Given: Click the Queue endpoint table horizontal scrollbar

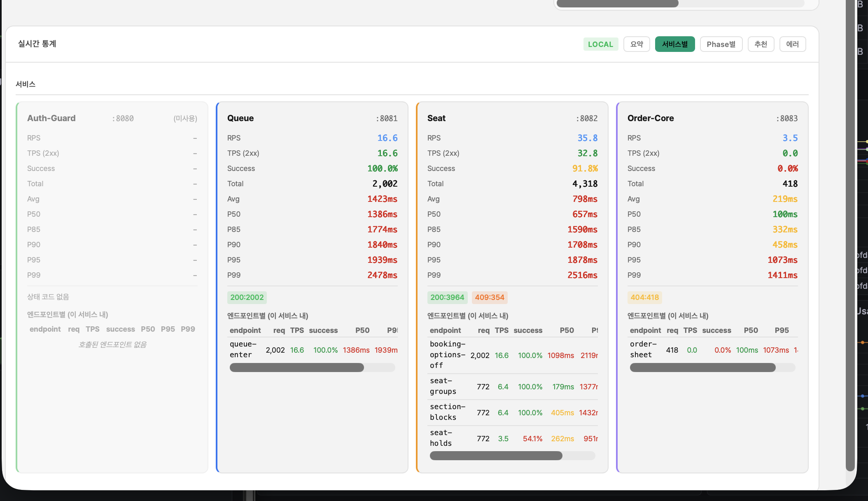Looking at the screenshot, I should [297, 368].
